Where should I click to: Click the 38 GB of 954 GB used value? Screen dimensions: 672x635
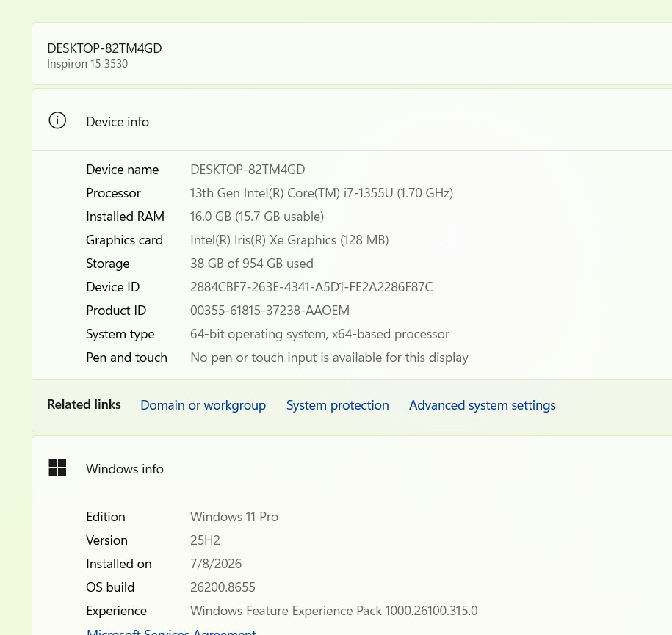(x=252, y=264)
